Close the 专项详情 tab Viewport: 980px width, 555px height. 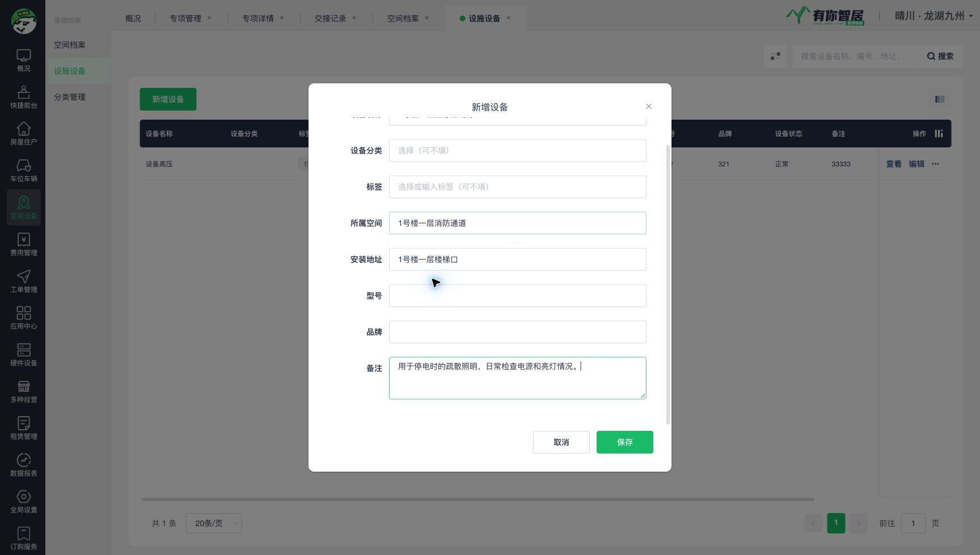pyautogui.click(x=282, y=18)
